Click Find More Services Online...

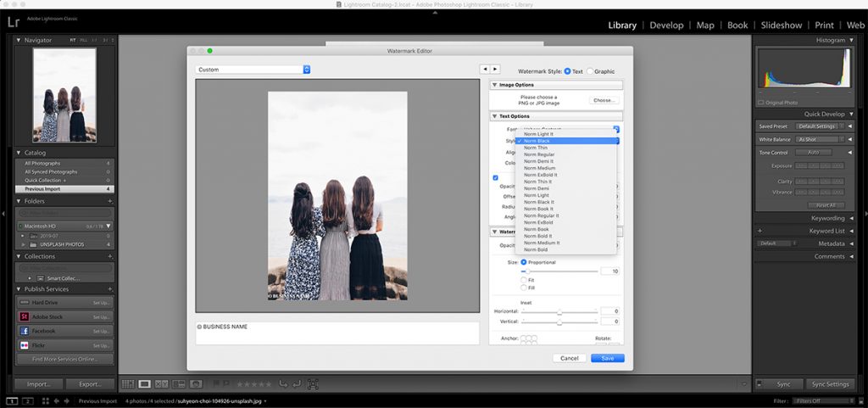coord(64,359)
